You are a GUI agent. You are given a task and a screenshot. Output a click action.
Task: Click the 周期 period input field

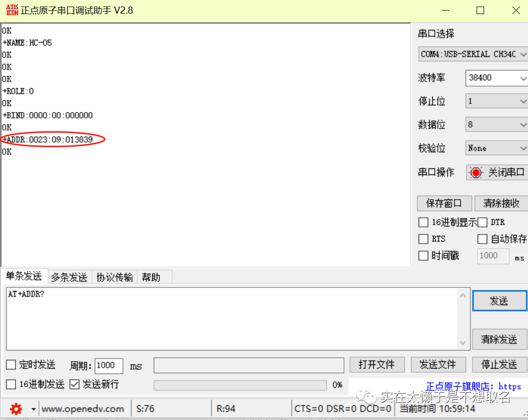click(109, 366)
